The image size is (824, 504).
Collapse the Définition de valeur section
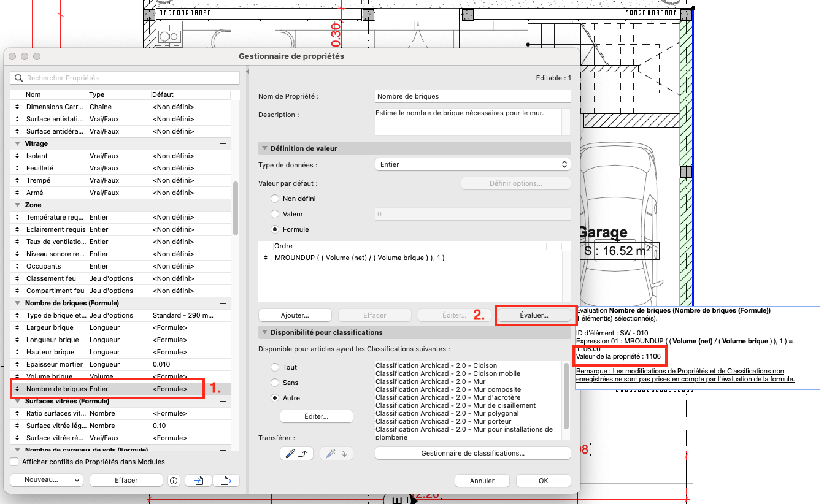(x=265, y=148)
